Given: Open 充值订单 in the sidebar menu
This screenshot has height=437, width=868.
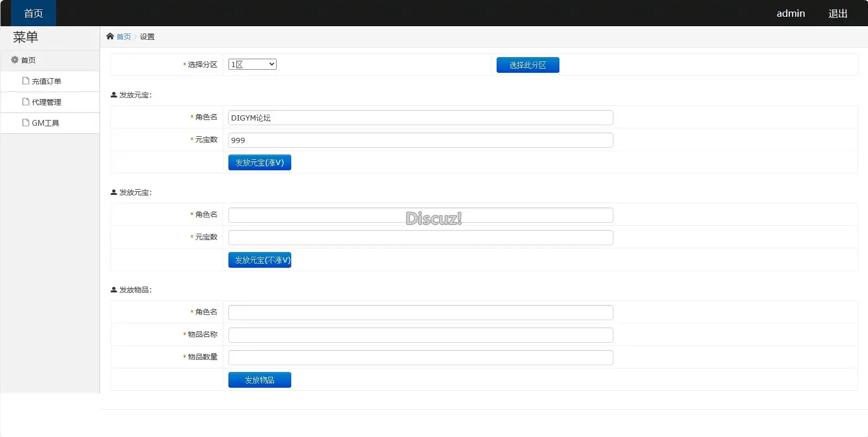Looking at the screenshot, I should pyautogui.click(x=46, y=81).
